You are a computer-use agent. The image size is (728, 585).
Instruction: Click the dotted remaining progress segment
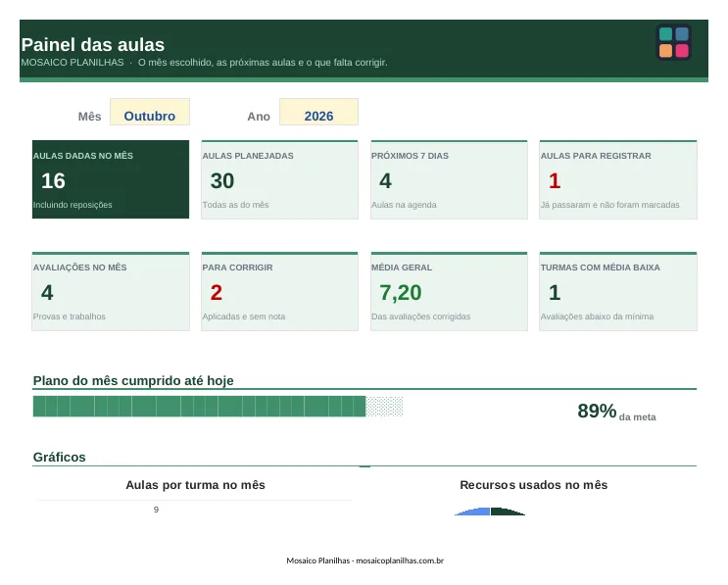tap(384, 407)
